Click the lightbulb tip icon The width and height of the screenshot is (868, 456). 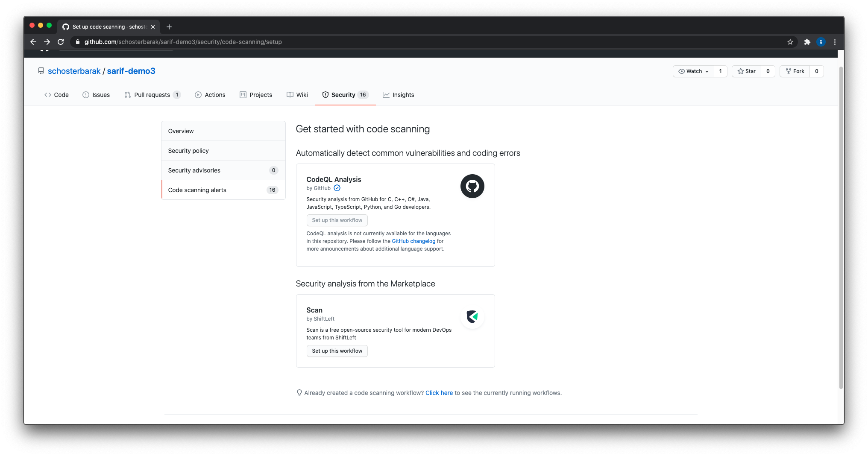[299, 393]
